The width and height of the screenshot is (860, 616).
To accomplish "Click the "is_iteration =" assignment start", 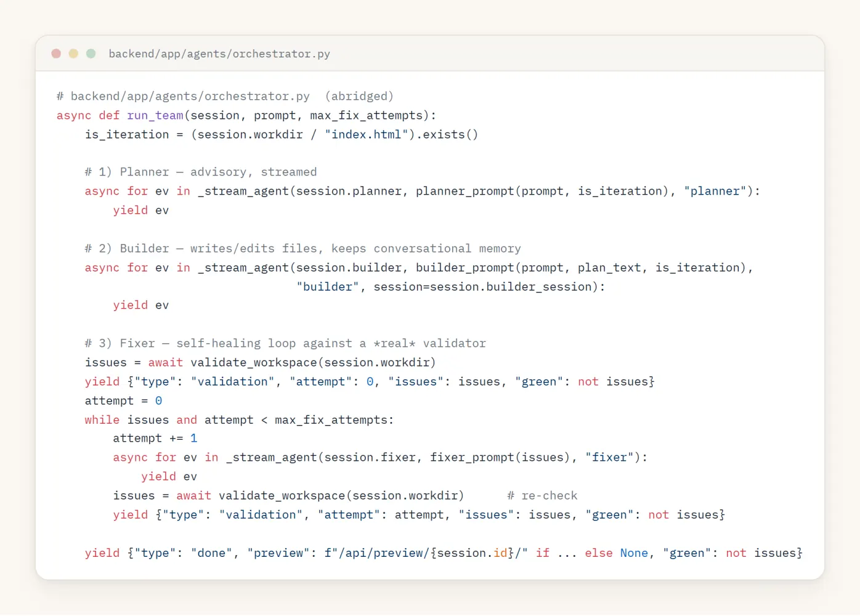I will [134, 134].
